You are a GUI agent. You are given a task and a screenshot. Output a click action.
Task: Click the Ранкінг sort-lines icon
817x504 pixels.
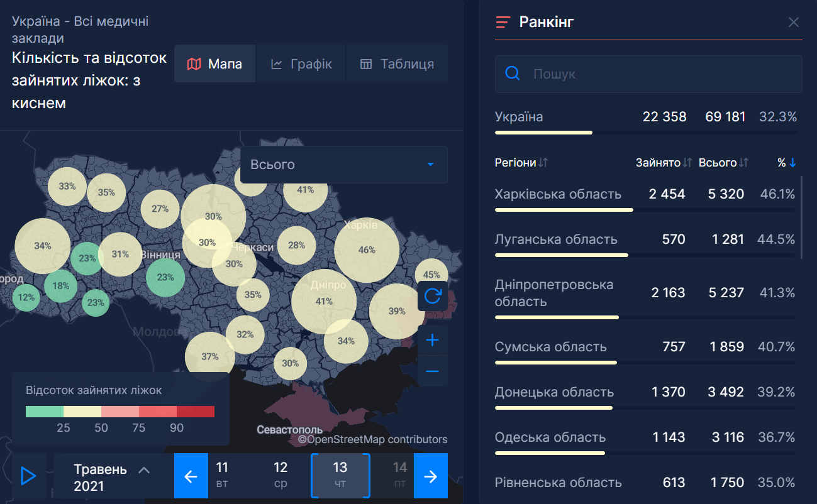click(x=503, y=23)
